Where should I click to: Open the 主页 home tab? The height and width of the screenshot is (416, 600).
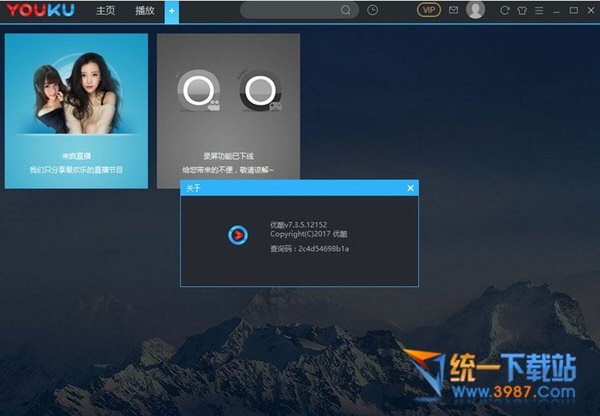pyautogui.click(x=105, y=10)
